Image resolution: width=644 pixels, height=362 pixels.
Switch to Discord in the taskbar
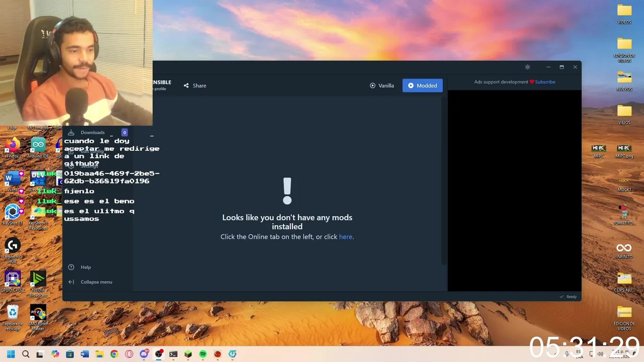point(144,354)
